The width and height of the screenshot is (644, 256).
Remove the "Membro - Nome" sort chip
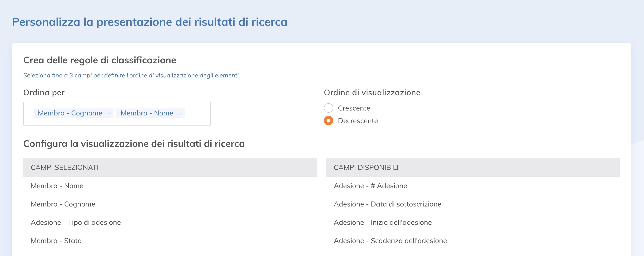181,113
